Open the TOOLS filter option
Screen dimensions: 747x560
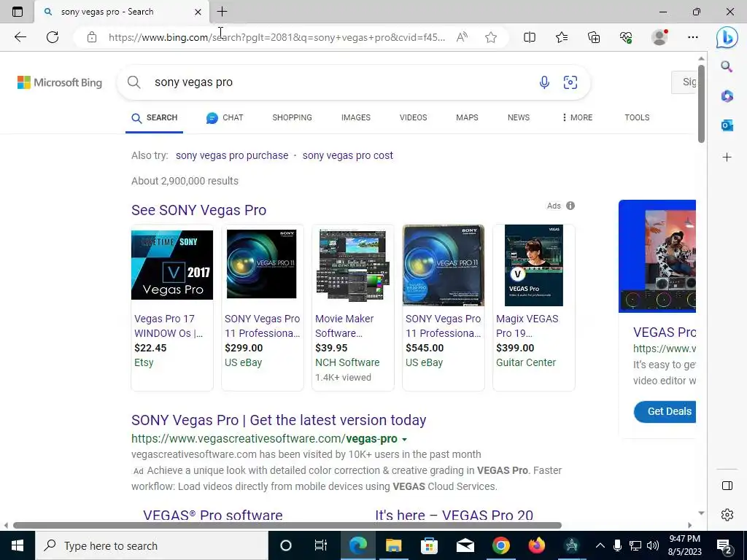637,117
